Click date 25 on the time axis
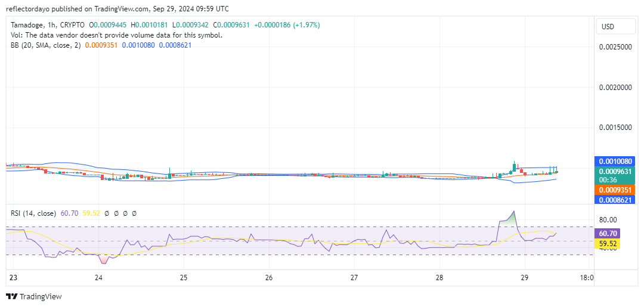This screenshot has width=644, height=307. (x=184, y=277)
